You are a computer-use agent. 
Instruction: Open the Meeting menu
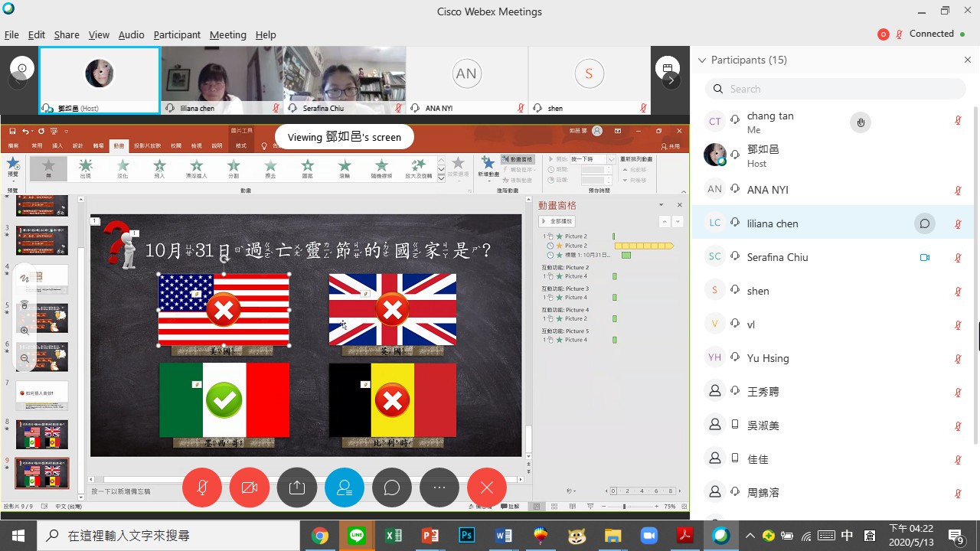point(227,34)
